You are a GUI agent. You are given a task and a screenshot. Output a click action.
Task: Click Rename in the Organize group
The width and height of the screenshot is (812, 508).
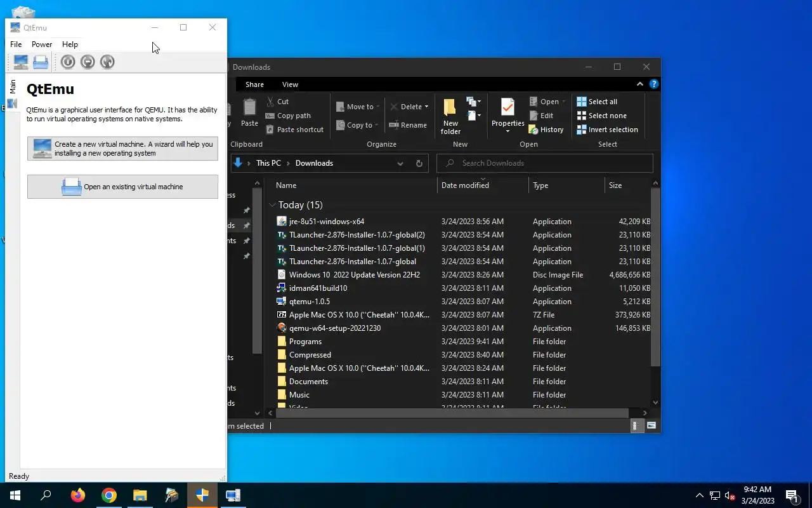pos(407,125)
